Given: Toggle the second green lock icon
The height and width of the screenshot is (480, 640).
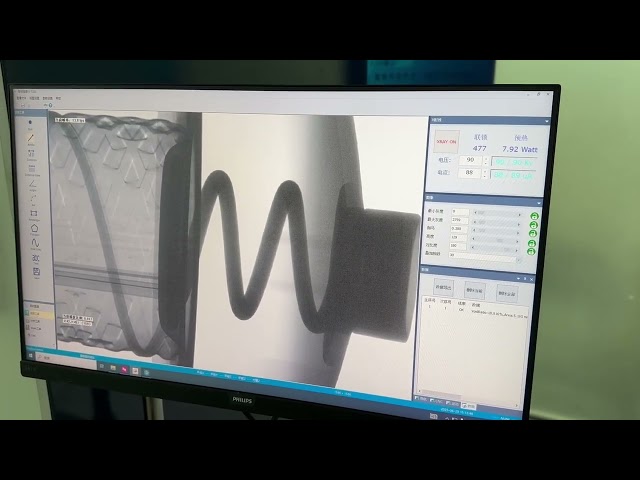Looking at the screenshot, I should (x=533, y=225).
